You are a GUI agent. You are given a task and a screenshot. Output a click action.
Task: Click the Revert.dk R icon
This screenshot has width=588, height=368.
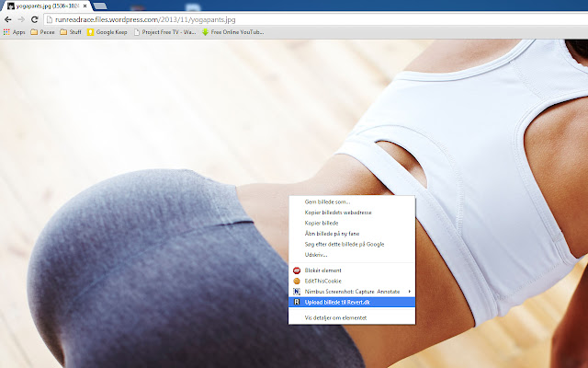(297, 302)
